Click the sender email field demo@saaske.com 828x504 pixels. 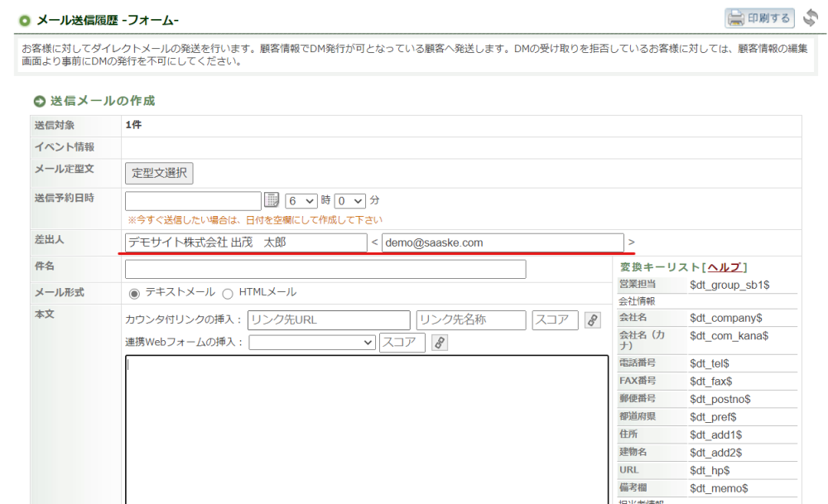tap(503, 242)
